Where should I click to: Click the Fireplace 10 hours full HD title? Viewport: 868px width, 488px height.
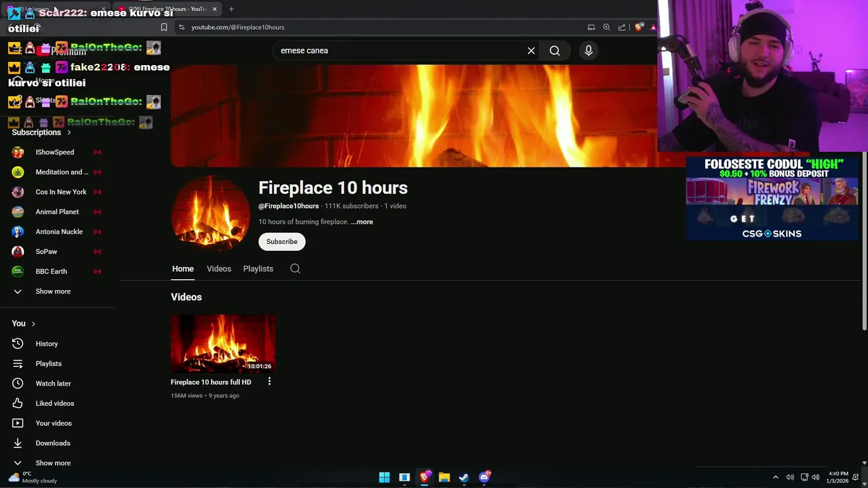tap(211, 382)
